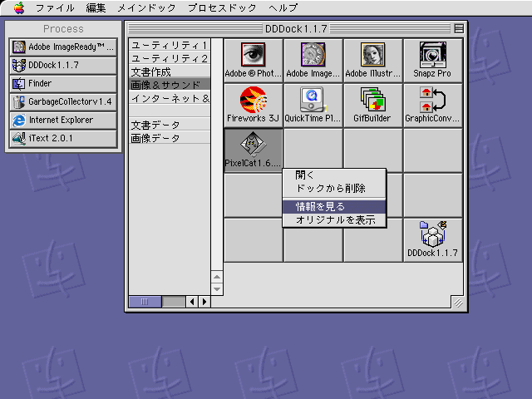The image size is (532, 399).
Task: Click the DDDock1.1.7 tile in grid
Action: 432,240
